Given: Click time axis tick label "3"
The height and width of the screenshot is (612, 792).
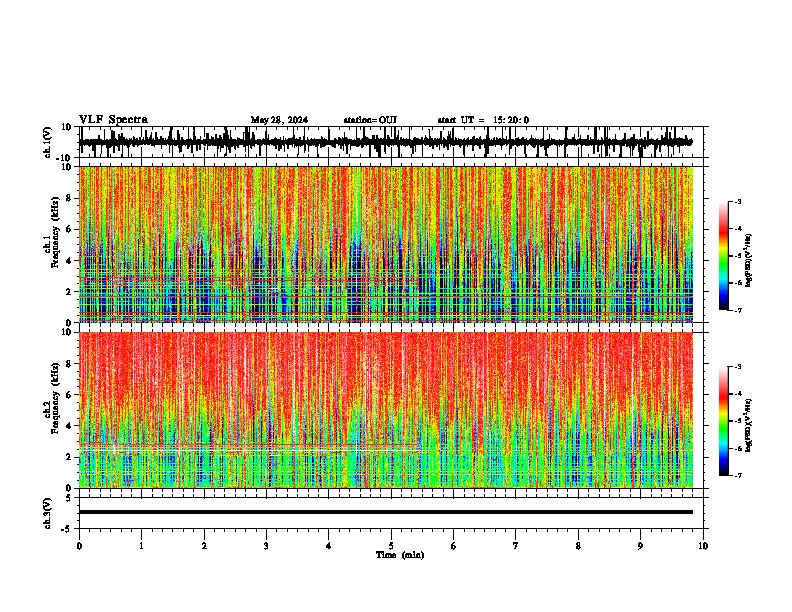Looking at the screenshot, I should tap(266, 546).
